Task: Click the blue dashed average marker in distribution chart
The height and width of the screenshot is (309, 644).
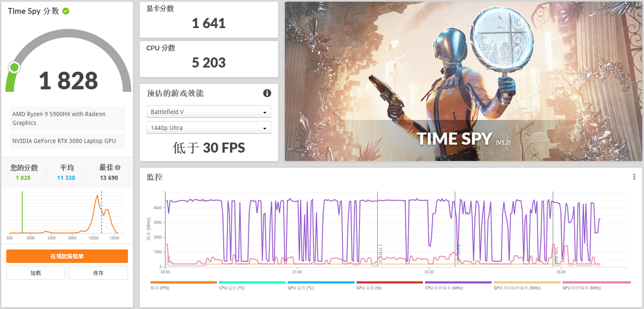Action: (102, 212)
